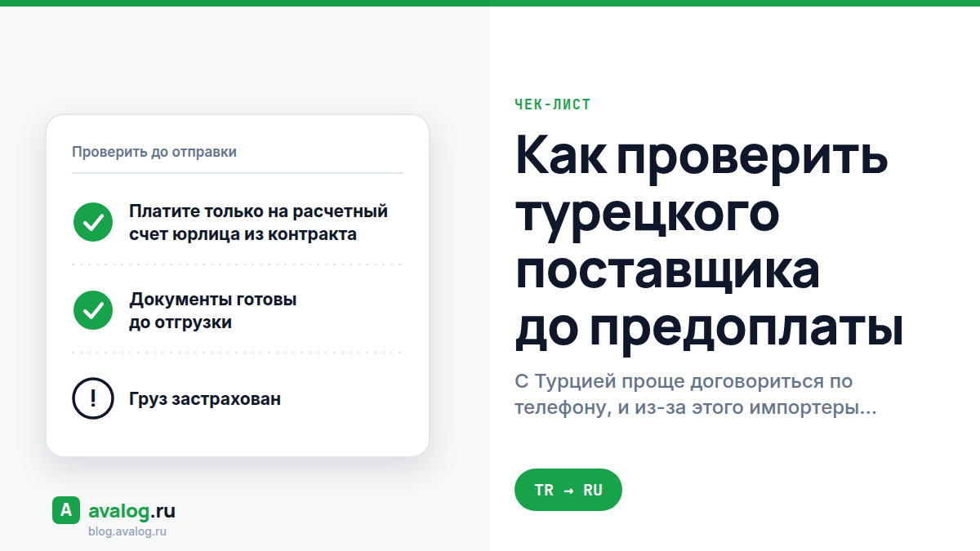Click the headline "Как проверить турецкого поставщика"
Viewport: 980px width, 551px height.
pyautogui.click(x=710, y=242)
